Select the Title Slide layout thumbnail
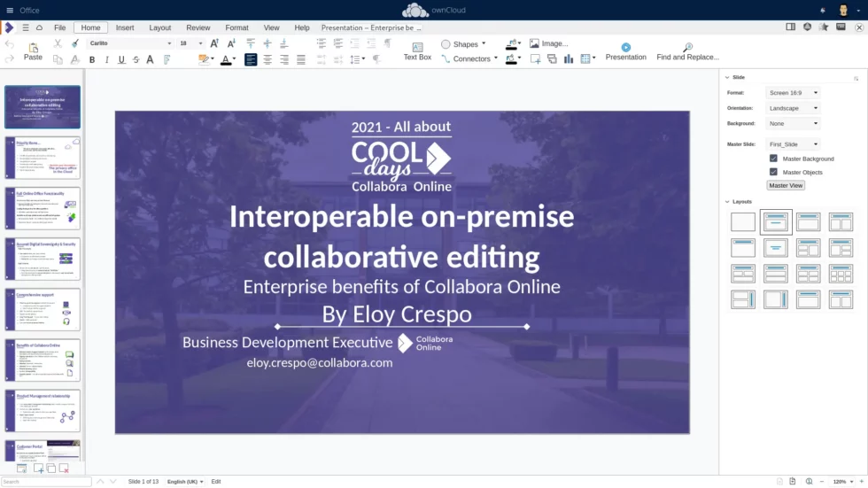The image size is (868, 488). pyautogui.click(x=776, y=222)
